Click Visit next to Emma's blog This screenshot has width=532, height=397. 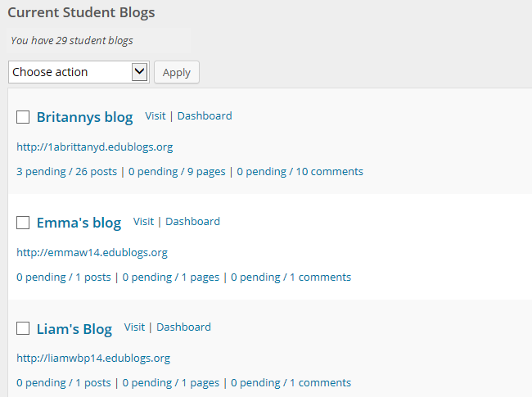pos(143,222)
